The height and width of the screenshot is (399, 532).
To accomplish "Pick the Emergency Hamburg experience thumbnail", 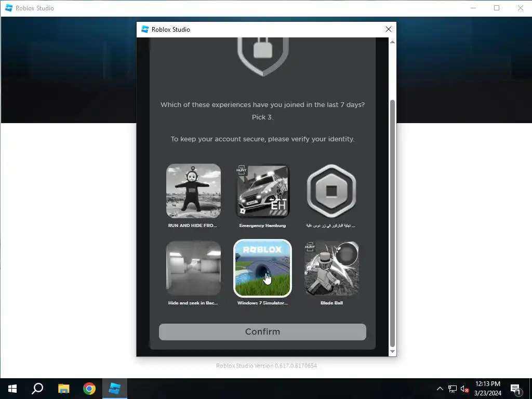I will pos(262,191).
